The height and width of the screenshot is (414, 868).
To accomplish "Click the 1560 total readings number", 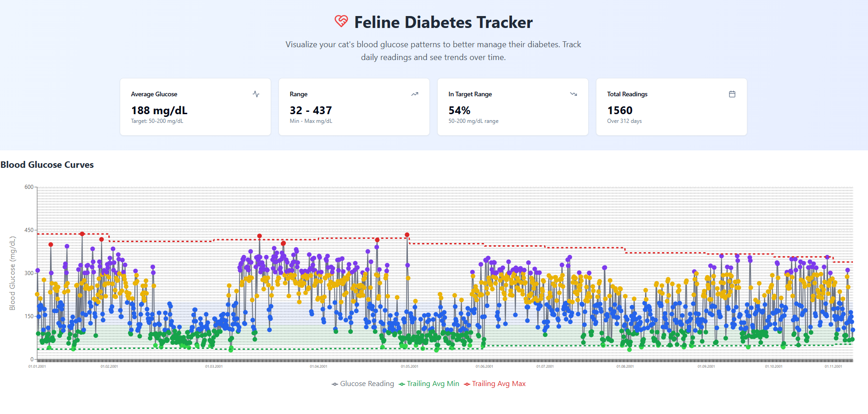I will (620, 110).
